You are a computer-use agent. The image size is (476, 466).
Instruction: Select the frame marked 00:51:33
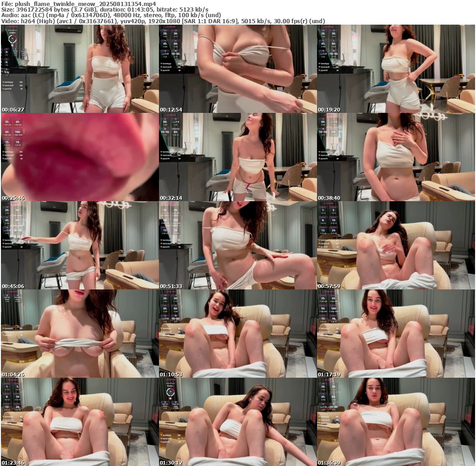pyautogui.click(x=238, y=245)
